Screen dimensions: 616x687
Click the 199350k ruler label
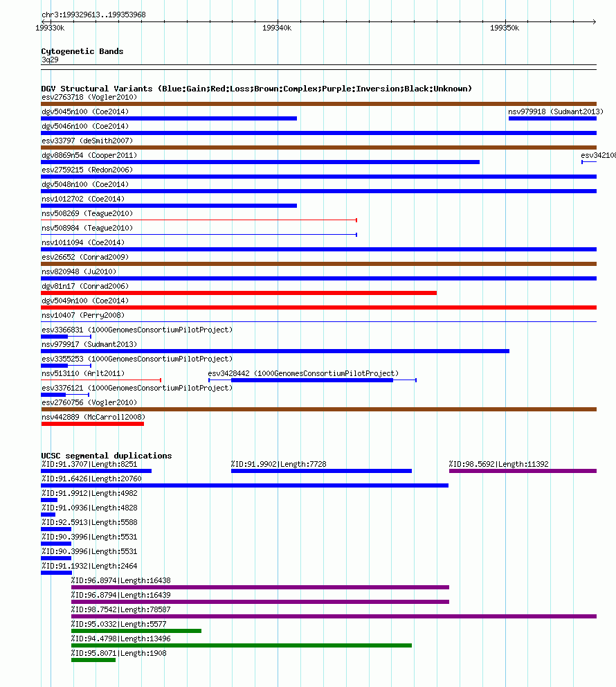(x=505, y=28)
